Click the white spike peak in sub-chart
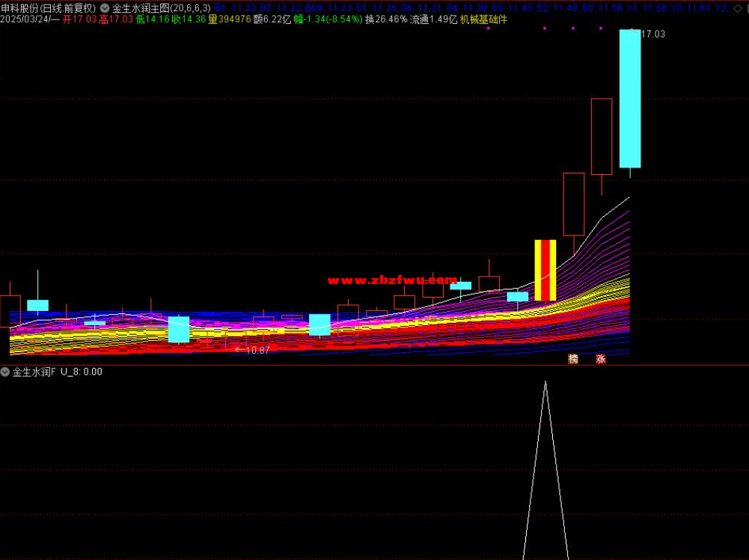This screenshot has height=560, width=749. coord(545,382)
